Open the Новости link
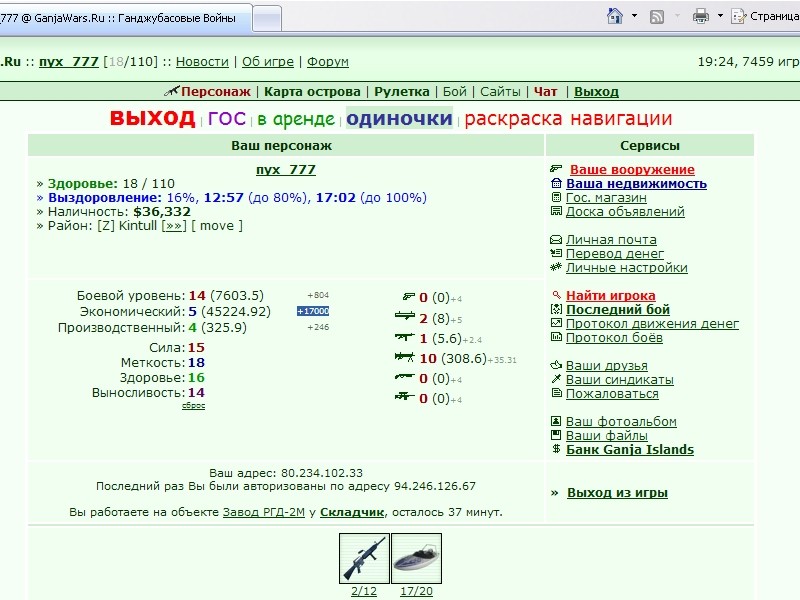 coord(202,62)
